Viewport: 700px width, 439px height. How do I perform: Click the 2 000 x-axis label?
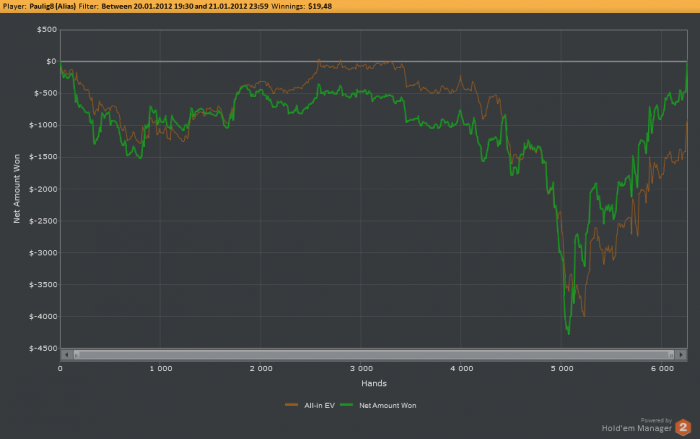(261, 368)
